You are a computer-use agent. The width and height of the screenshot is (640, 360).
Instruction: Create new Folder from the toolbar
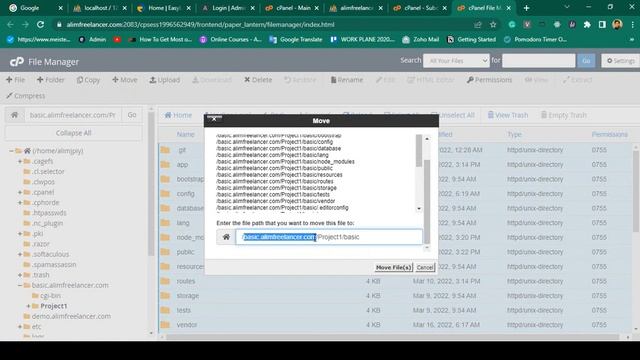coord(51,80)
